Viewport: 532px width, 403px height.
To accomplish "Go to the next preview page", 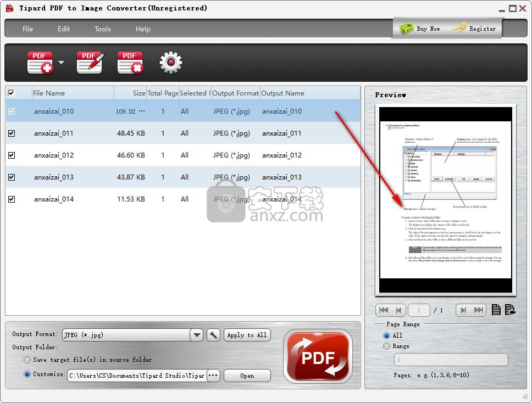I will (x=463, y=310).
